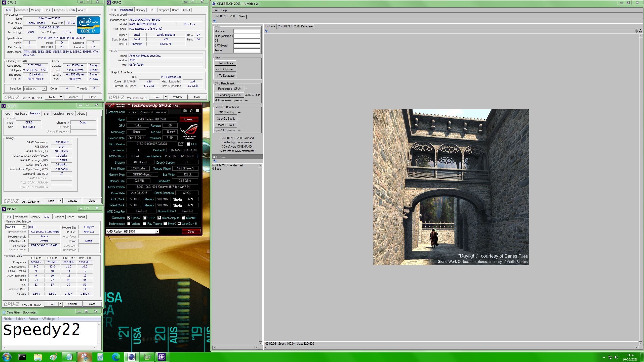Open the File menu in CINEBENCH
Image resolution: width=644 pixels, height=362 pixels.
216,10
